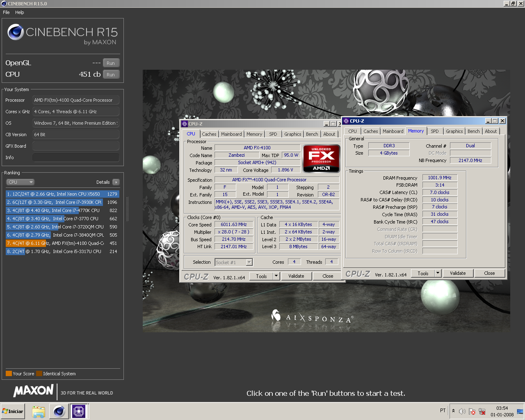This screenshot has width=525, height=420.
Task: Click Tools button in back CPU-Z window
Action: click(x=262, y=276)
